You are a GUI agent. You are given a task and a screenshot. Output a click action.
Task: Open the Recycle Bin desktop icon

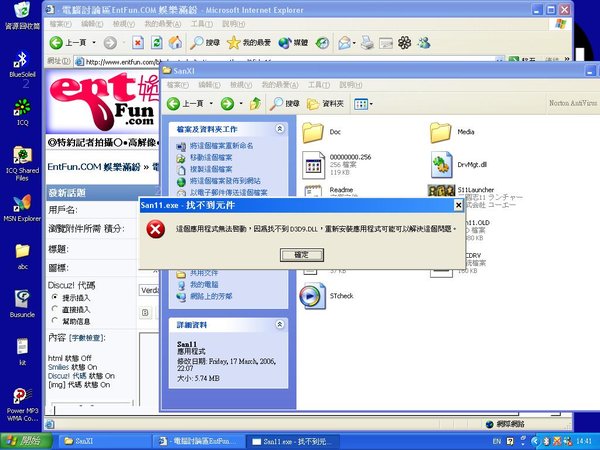tap(22, 16)
